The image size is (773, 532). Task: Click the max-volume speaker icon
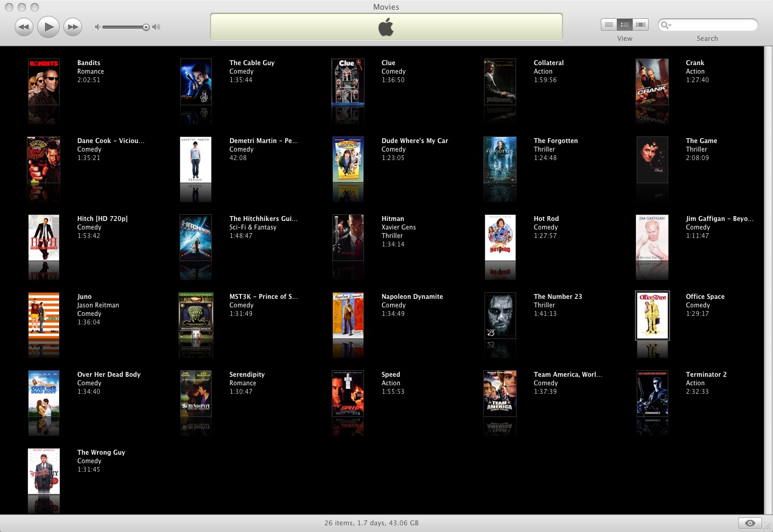coord(156,27)
